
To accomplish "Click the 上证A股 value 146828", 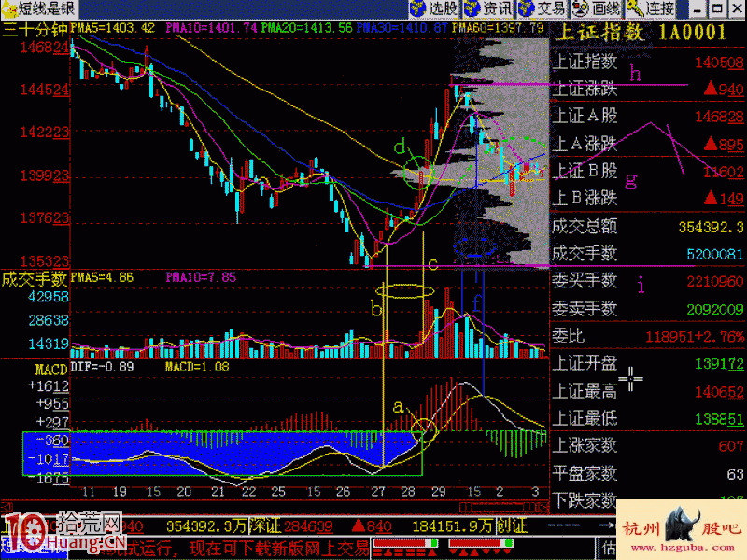I will 719,117.
